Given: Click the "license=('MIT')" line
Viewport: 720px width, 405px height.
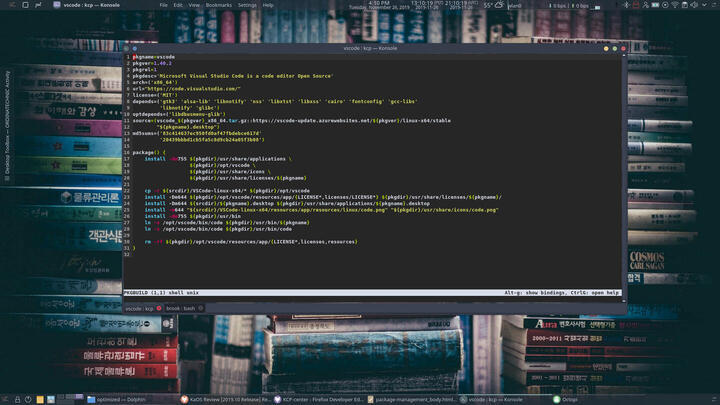Looking at the screenshot, I should tap(155, 95).
